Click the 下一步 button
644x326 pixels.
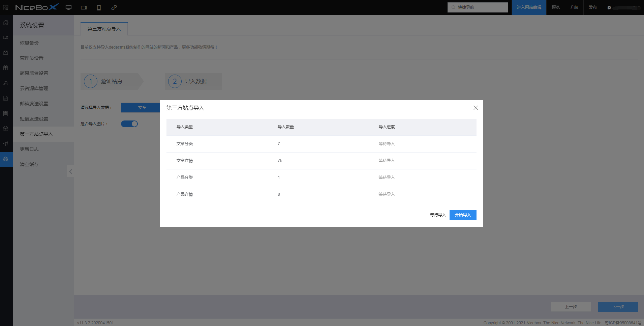[x=618, y=307]
